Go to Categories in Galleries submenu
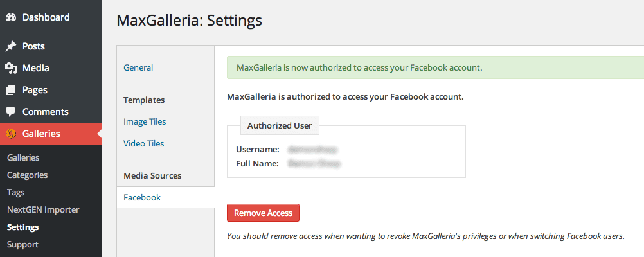The width and height of the screenshot is (644, 257). [x=27, y=175]
